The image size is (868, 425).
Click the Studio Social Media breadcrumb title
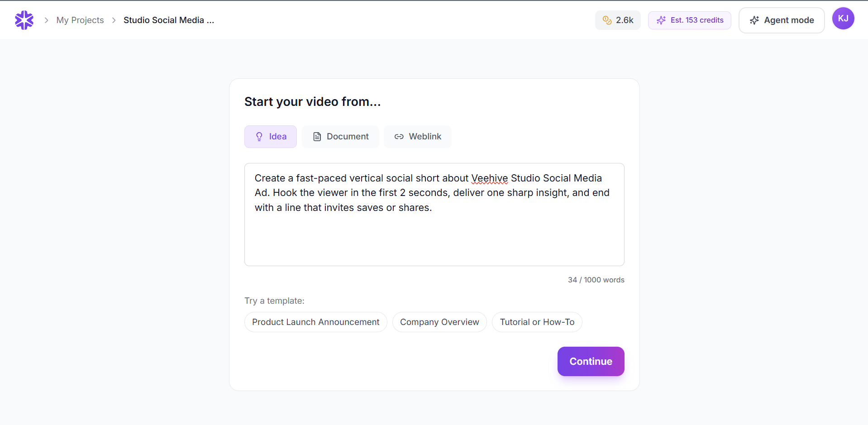point(169,20)
